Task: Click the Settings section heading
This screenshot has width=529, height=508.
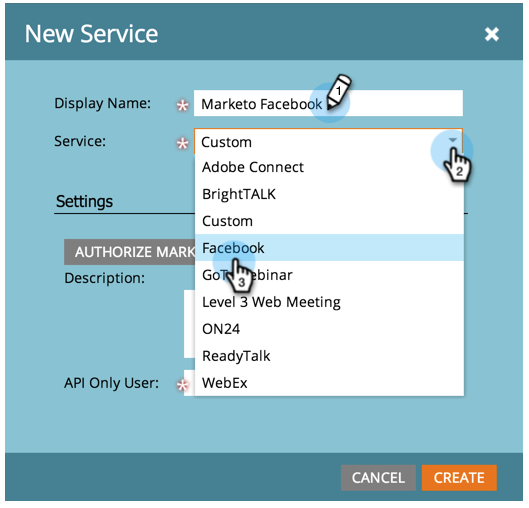Action: (84, 201)
